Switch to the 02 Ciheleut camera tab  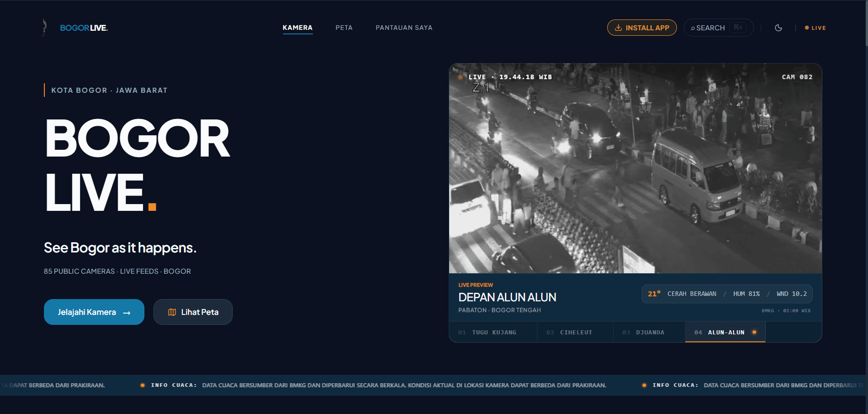575,332
